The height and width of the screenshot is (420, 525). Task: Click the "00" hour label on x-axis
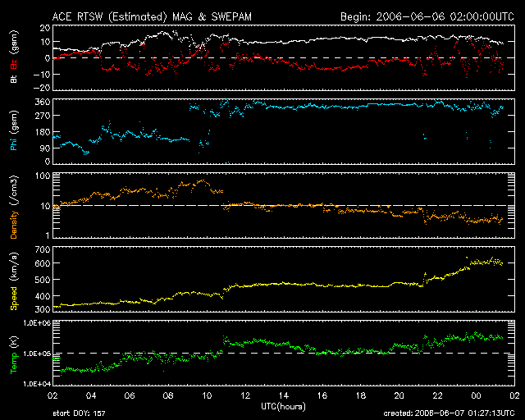476,395
